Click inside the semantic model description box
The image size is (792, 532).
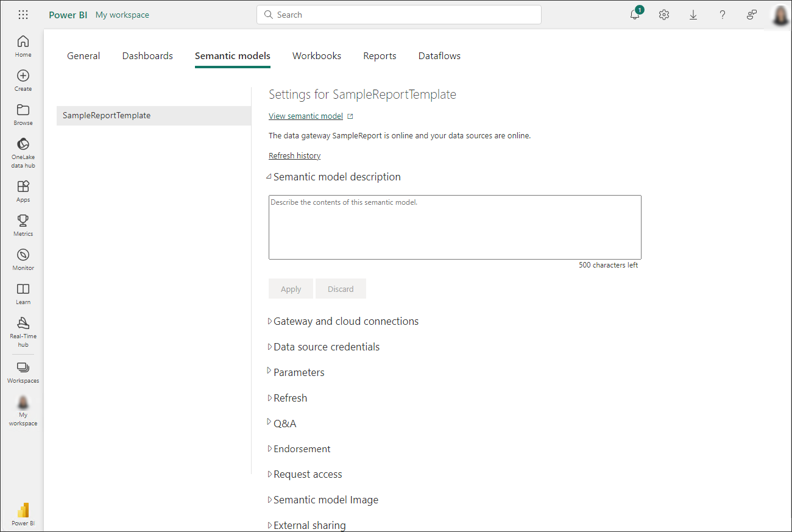[x=454, y=227]
